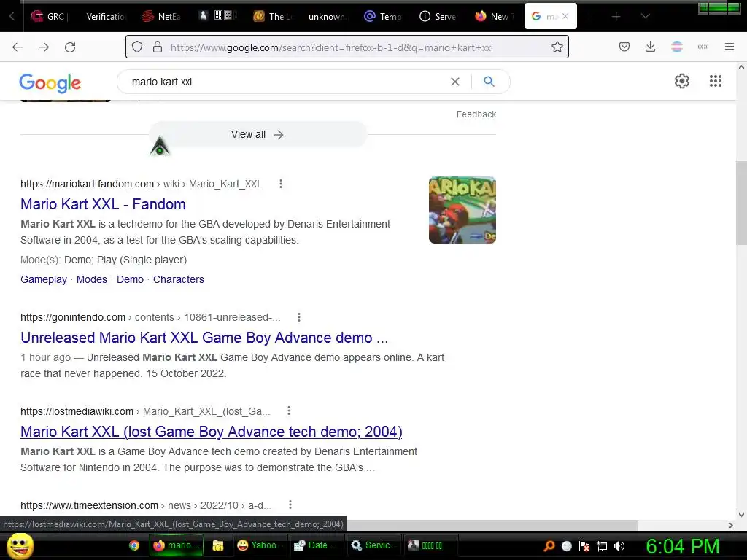Open the Firefox downloads panel
Image resolution: width=747 pixels, height=560 pixels.
(x=650, y=47)
